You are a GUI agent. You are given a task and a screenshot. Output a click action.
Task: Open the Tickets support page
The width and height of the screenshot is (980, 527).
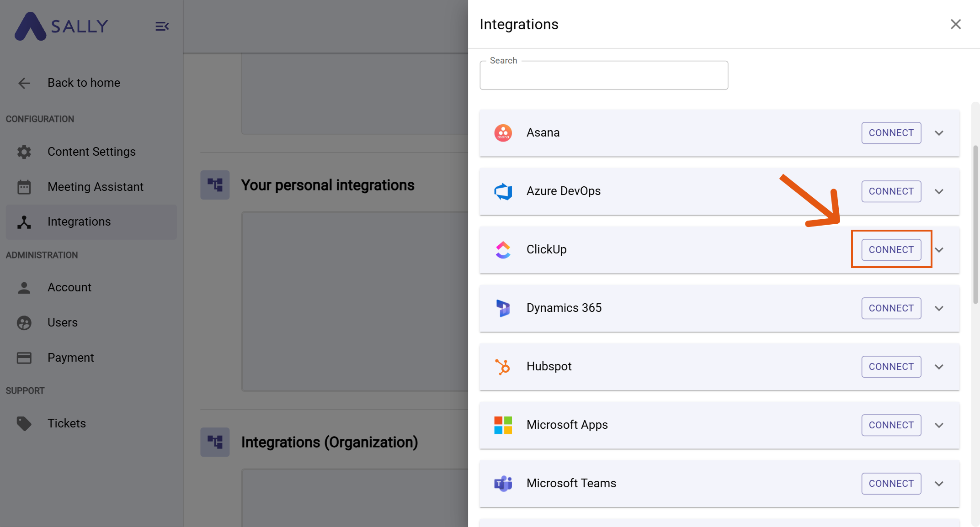coord(91,424)
